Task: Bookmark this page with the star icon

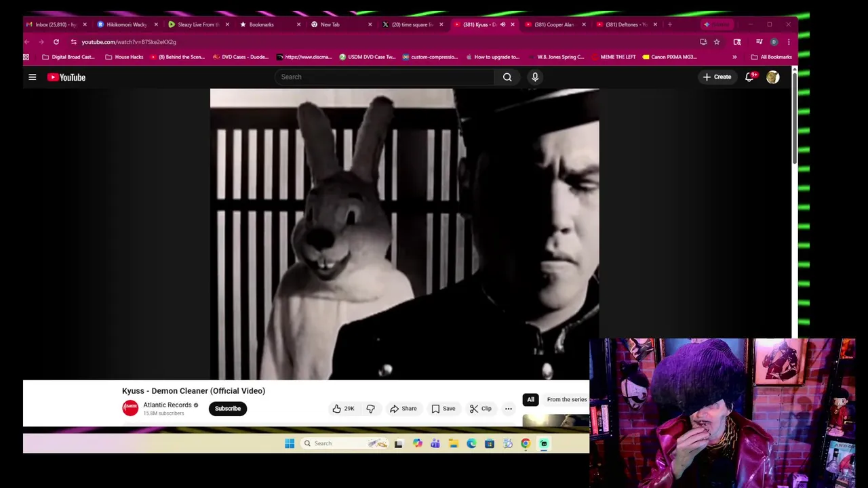Action: [717, 42]
